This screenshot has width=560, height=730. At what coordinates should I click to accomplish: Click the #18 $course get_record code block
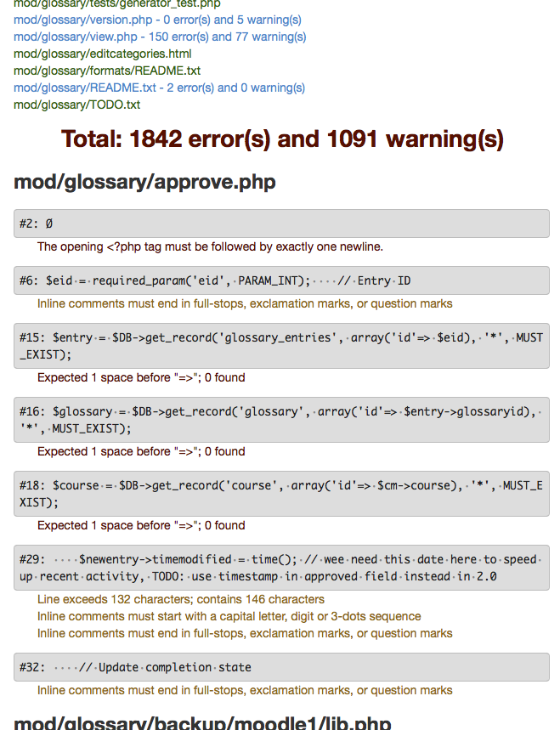tap(281, 494)
